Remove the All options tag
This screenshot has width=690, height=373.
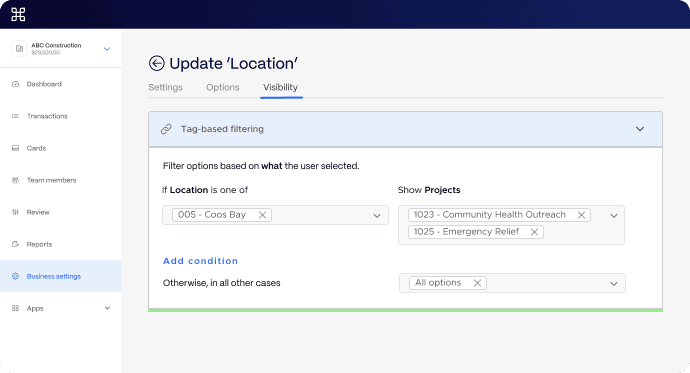[477, 283]
